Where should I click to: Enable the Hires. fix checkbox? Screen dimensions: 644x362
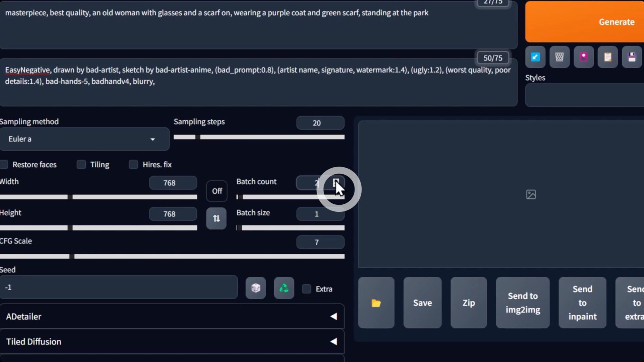(133, 164)
